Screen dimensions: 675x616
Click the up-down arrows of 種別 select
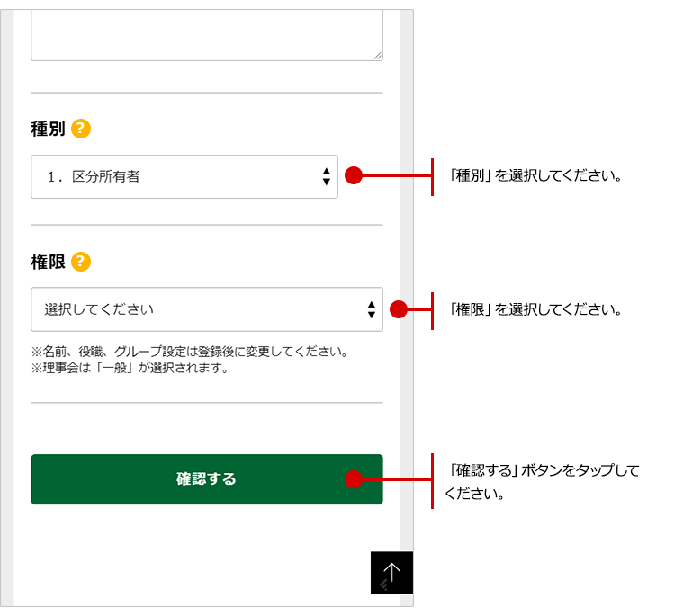326,177
